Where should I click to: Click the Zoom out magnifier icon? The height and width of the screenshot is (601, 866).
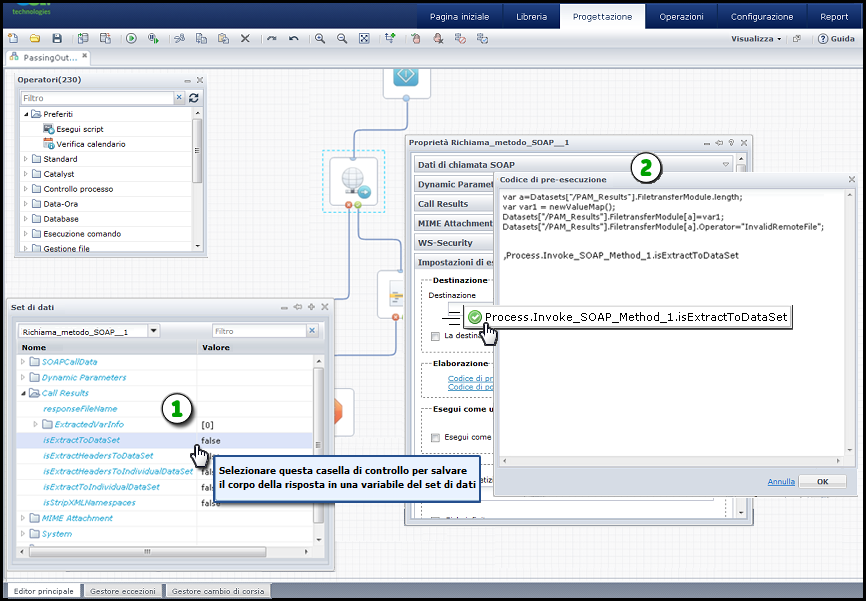(x=342, y=38)
